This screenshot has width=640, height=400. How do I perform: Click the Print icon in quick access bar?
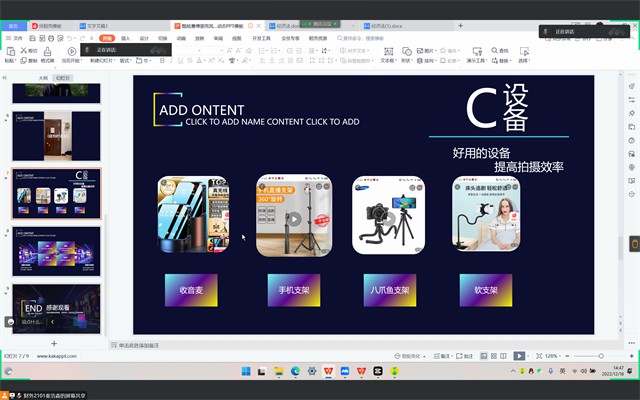51,38
